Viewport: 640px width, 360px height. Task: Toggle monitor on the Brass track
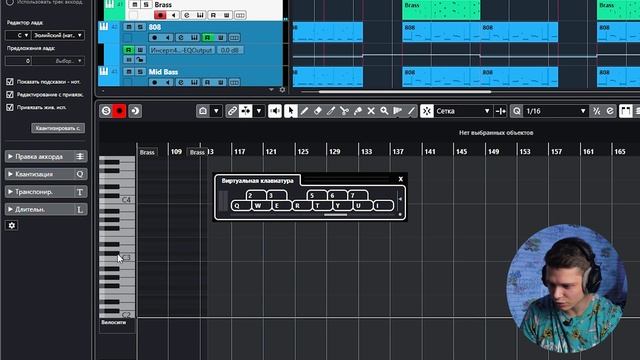click(x=173, y=15)
